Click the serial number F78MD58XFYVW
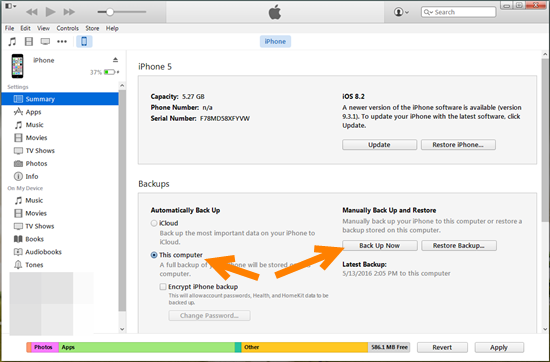Viewport: 550px width, 362px height. [225, 119]
